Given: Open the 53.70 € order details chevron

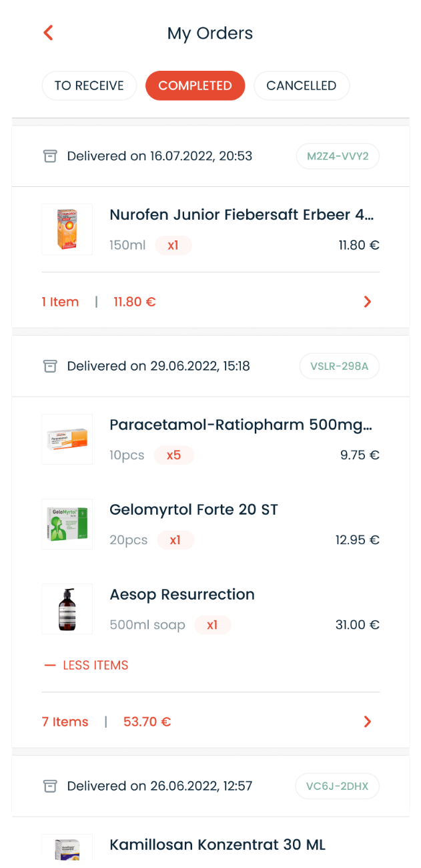Looking at the screenshot, I should 367,722.
